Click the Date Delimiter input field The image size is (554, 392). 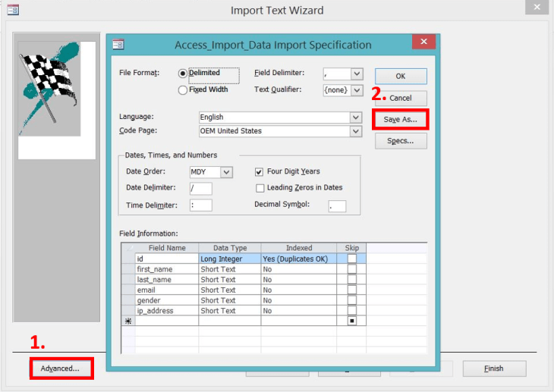tap(200, 188)
